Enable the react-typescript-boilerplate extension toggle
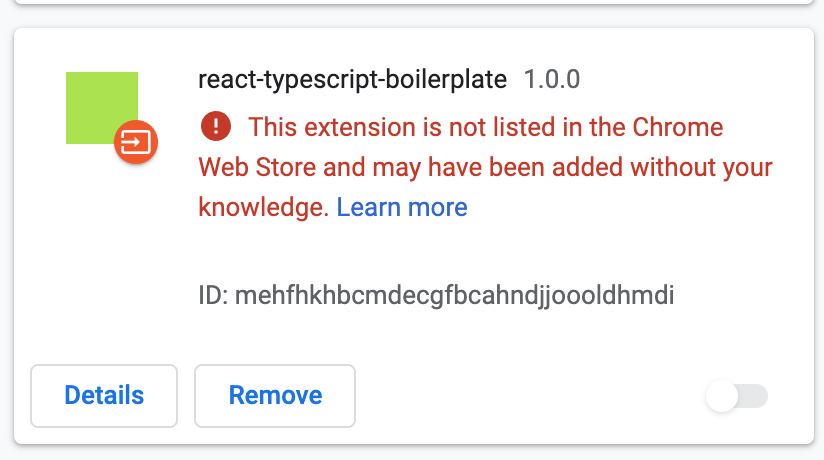The height and width of the screenshot is (460, 824). point(737,396)
